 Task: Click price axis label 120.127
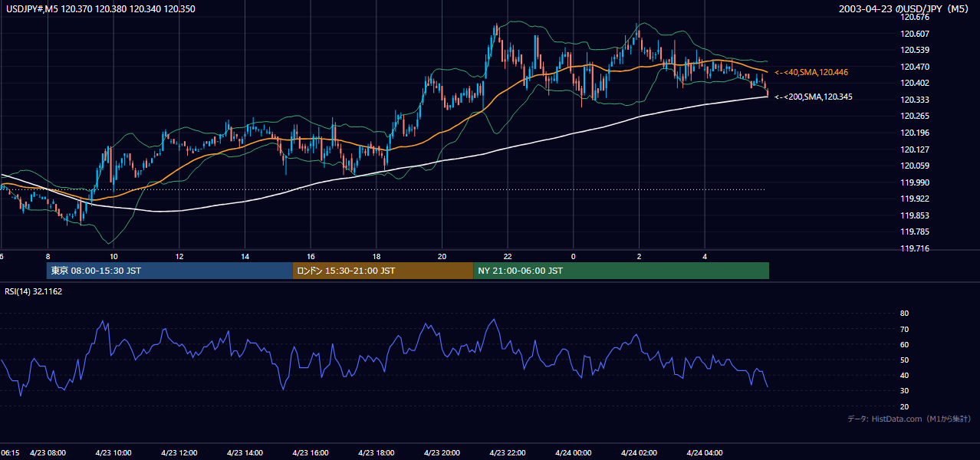pos(916,149)
